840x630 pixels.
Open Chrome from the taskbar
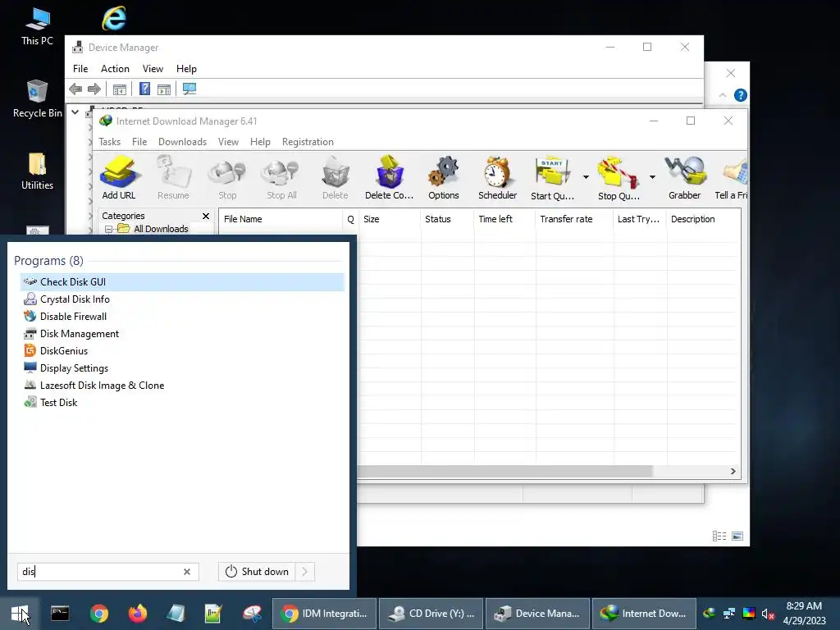[x=99, y=614]
